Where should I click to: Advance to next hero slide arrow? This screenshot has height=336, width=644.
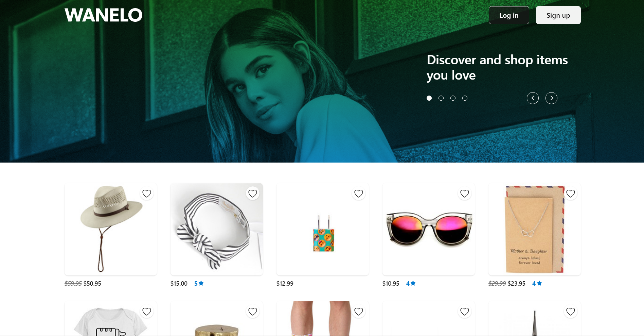coord(551,98)
